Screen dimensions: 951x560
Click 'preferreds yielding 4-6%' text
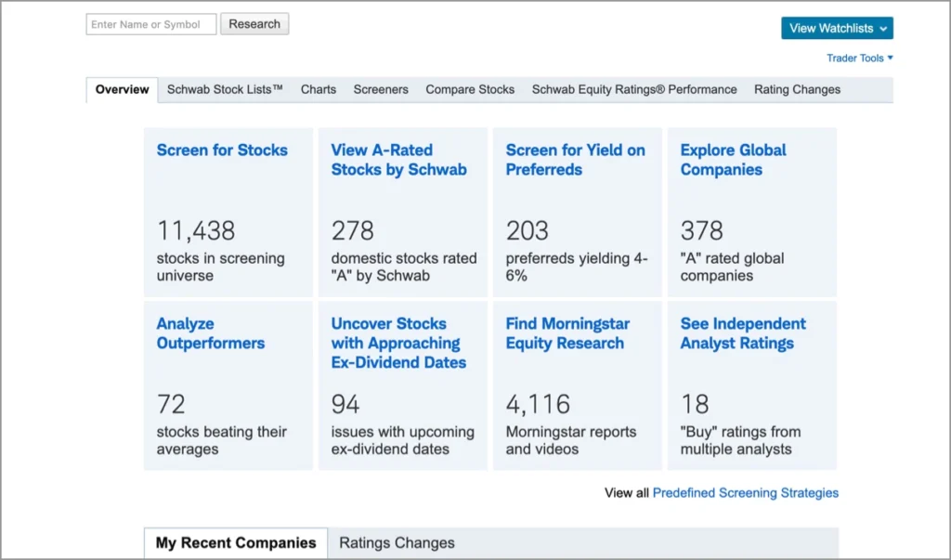point(576,267)
